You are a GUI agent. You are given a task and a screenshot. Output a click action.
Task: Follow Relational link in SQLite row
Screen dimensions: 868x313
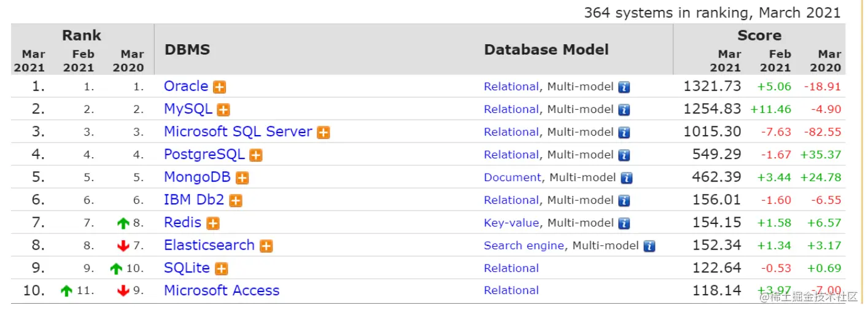[x=511, y=269]
